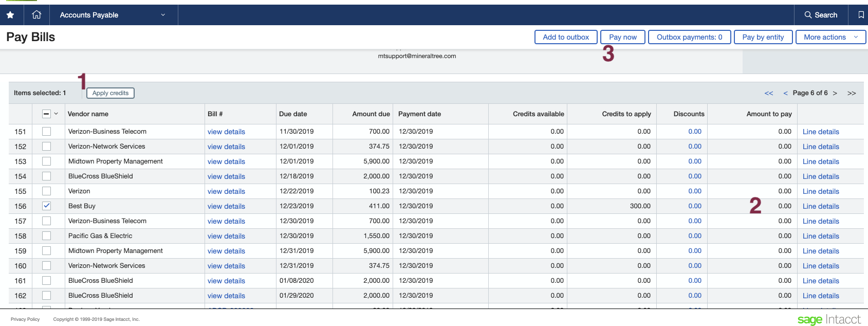Check row 155 Verizon checkbox

click(46, 191)
